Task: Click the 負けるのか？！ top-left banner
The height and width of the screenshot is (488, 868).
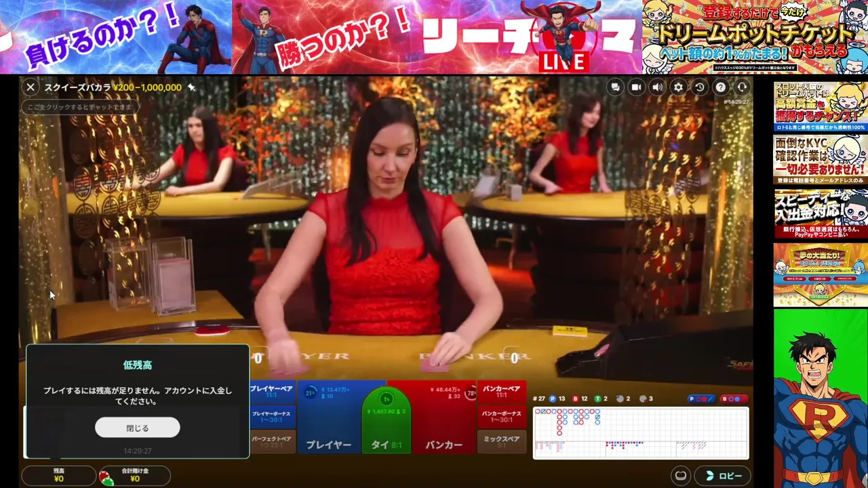Action: (x=115, y=37)
